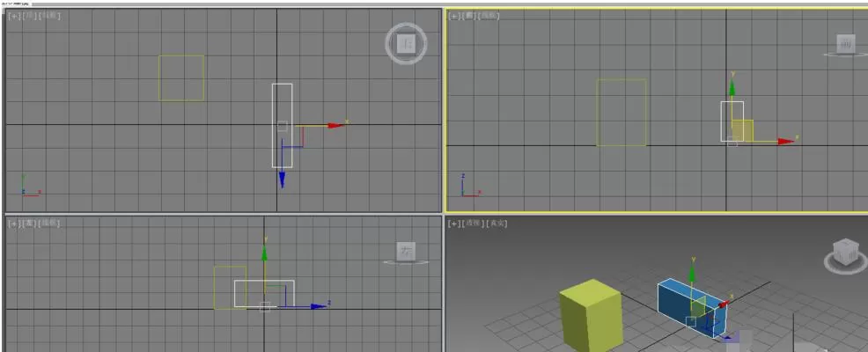Select the white wireframe box in top viewport
This screenshot has height=352, width=868.
[x=283, y=126]
